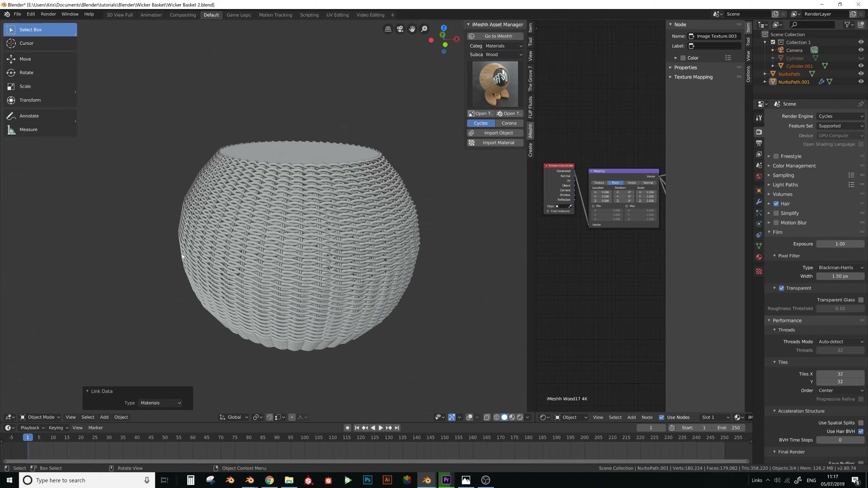Click the Pixel Filter Width slider
This screenshot has height=488, width=868.
pos(840,277)
